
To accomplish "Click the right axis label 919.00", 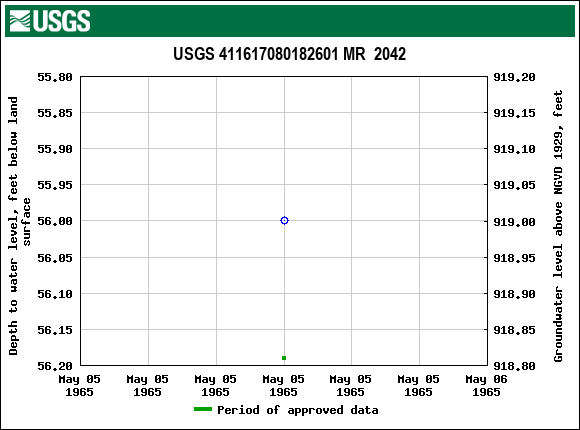I will click(x=514, y=222).
